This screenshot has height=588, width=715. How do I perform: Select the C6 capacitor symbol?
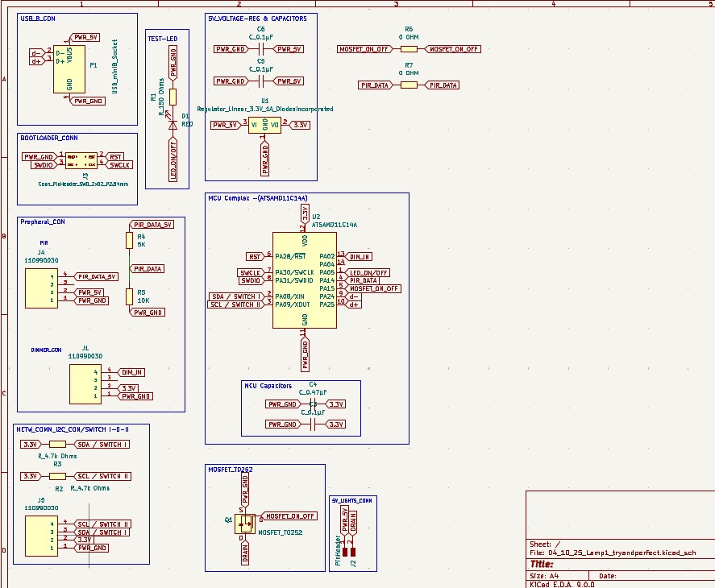[261, 49]
